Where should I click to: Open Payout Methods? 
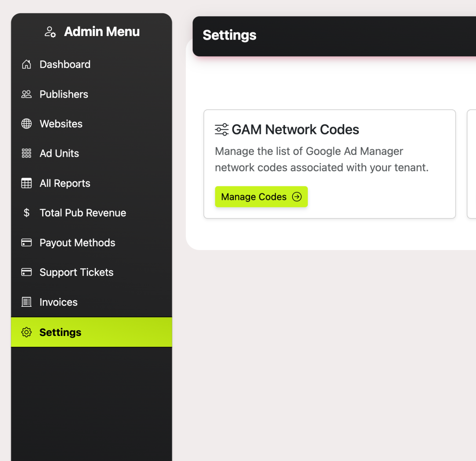[x=92, y=243]
